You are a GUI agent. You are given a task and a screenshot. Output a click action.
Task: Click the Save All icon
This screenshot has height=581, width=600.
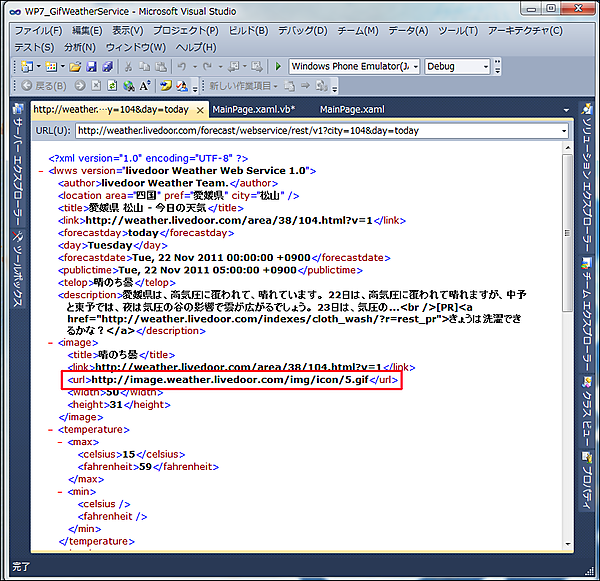[x=106, y=66]
